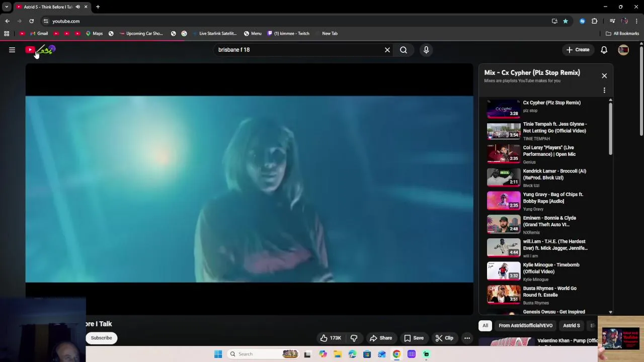Run search with the magnifier button
Viewport: 644px width, 362px height.
tap(404, 50)
